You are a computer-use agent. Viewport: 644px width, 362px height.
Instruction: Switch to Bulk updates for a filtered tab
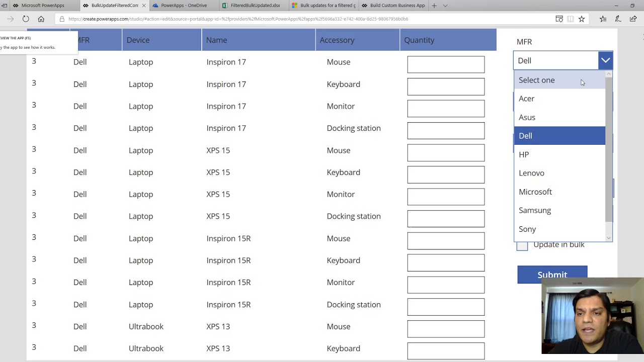tap(325, 6)
